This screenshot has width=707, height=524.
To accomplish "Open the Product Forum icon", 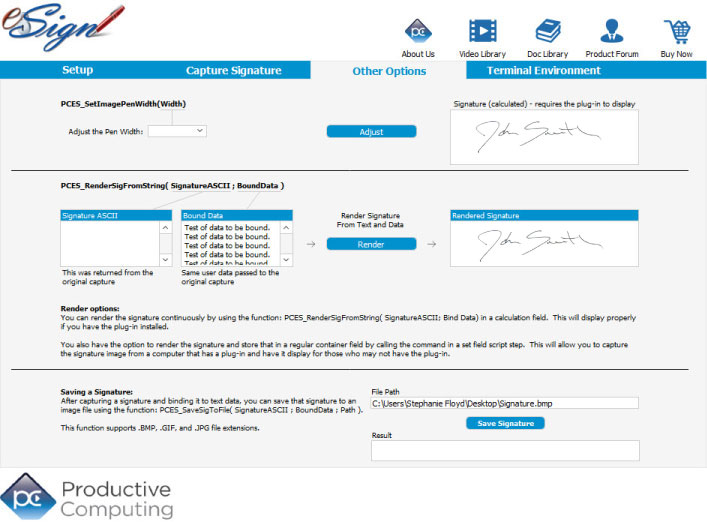I will 612,31.
